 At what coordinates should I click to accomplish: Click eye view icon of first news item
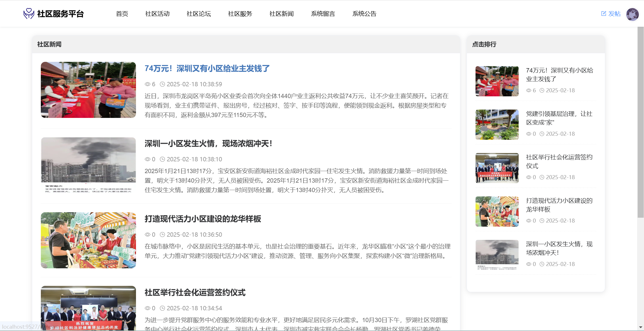point(147,84)
